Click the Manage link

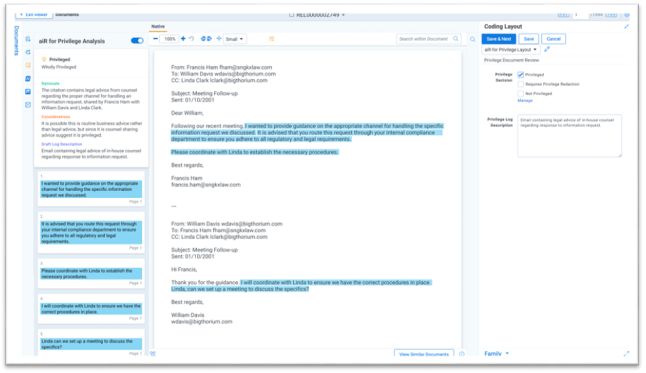point(525,101)
